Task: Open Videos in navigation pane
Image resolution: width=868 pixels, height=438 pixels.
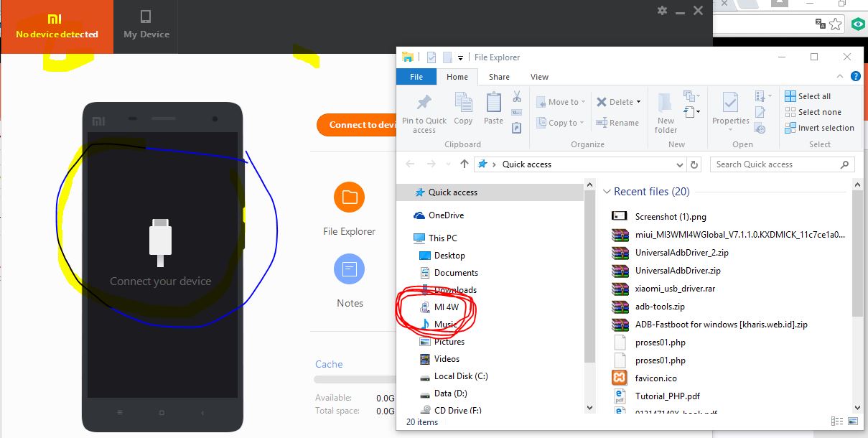Action: [x=439, y=359]
